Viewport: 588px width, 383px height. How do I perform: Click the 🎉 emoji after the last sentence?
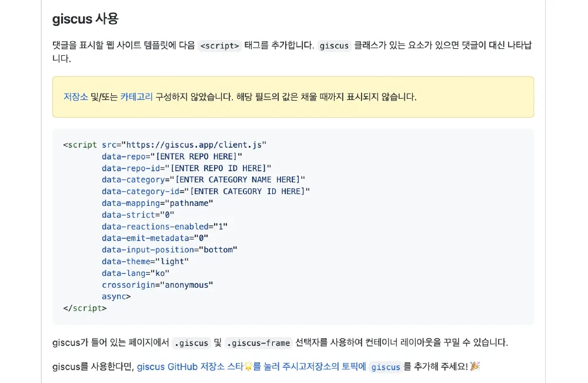(x=473, y=366)
